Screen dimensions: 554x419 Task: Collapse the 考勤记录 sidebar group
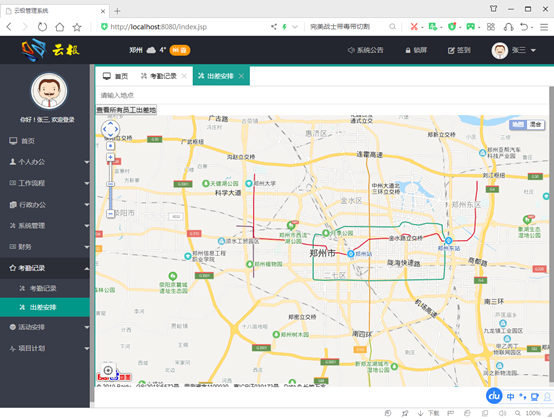(45, 268)
